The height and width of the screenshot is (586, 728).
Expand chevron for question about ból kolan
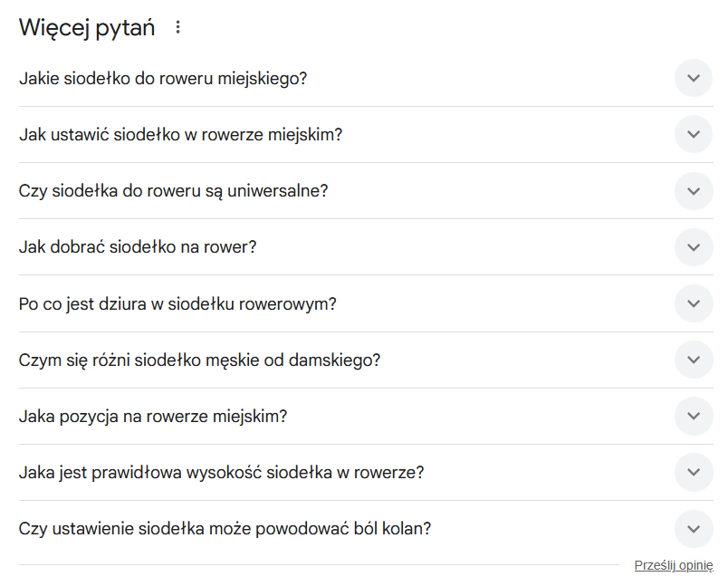(693, 529)
